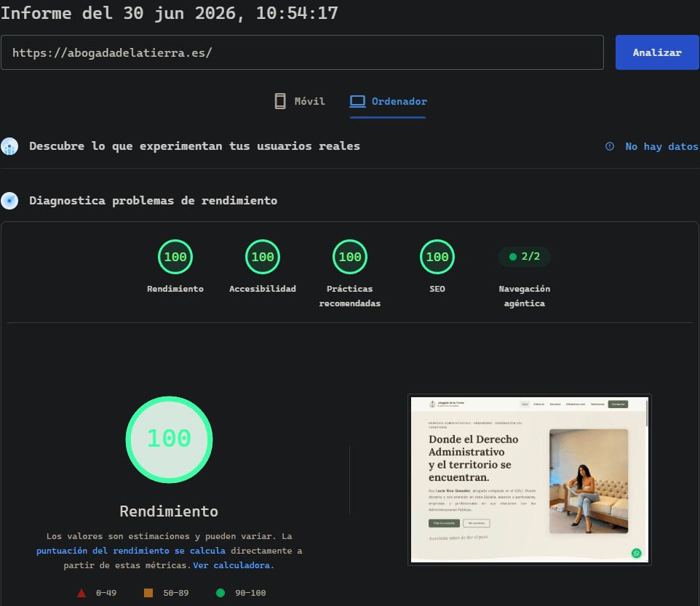Focus the URL input field
This screenshot has height=606, width=700.
(x=302, y=52)
